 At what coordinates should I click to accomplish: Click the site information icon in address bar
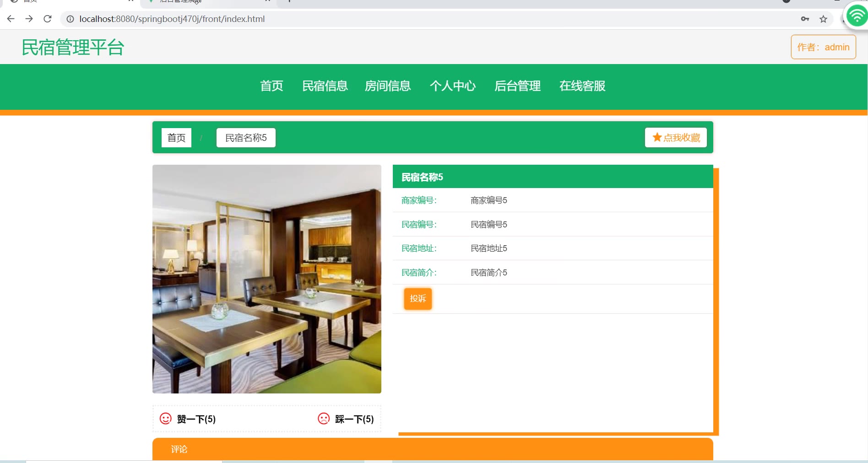click(70, 19)
